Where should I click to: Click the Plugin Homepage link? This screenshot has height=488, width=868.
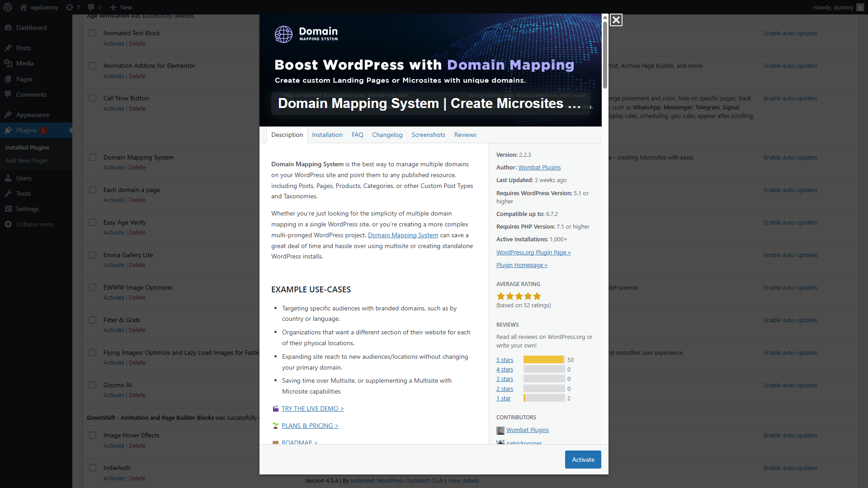pyautogui.click(x=522, y=265)
